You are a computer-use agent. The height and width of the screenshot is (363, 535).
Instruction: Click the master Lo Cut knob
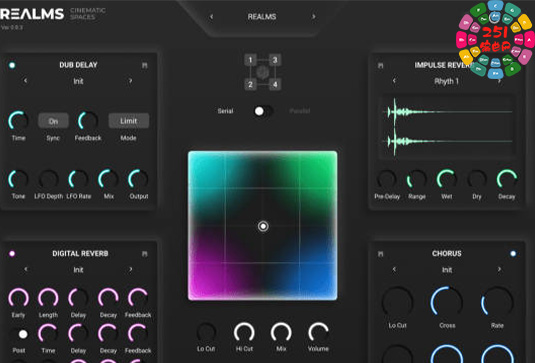click(x=206, y=332)
